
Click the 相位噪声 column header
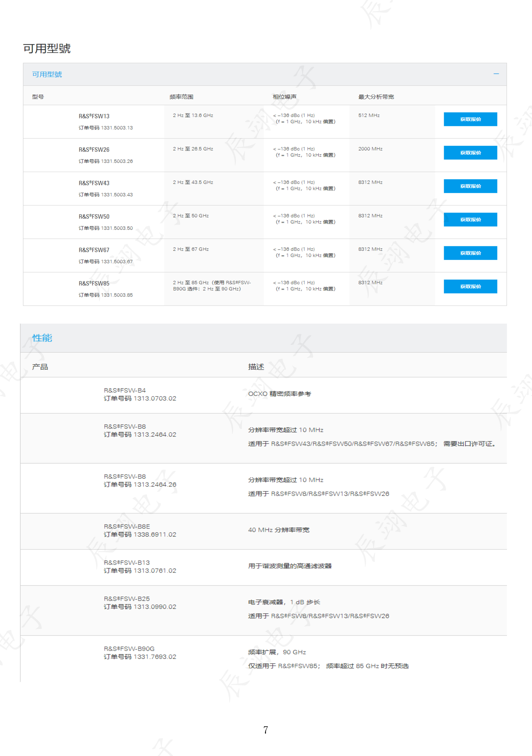tap(285, 97)
